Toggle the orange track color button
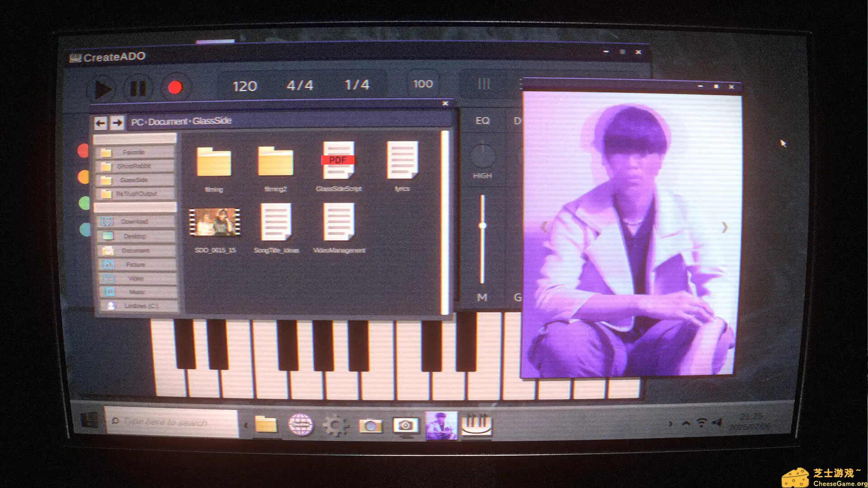 point(84,177)
